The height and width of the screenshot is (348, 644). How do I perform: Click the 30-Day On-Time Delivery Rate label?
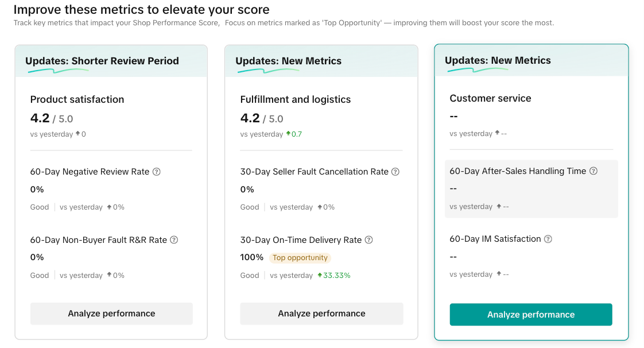[x=301, y=240]
